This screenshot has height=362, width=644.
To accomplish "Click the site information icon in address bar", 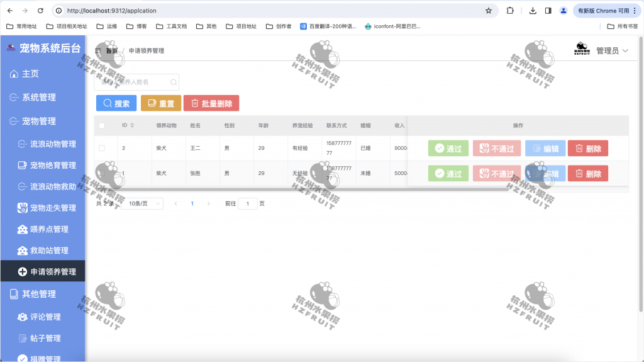I will pos(58,11).
